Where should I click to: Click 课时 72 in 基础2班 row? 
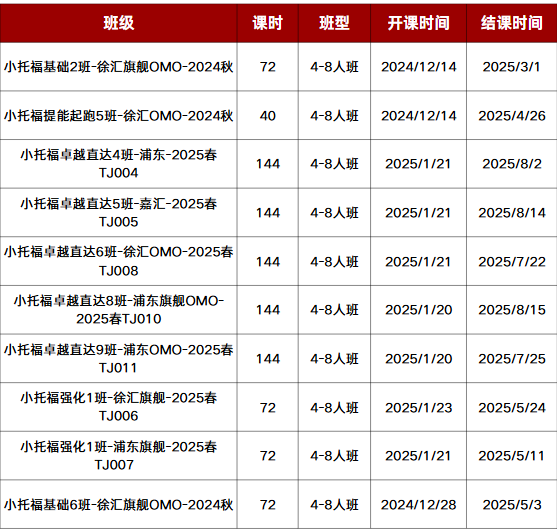(x=267, y=67)
